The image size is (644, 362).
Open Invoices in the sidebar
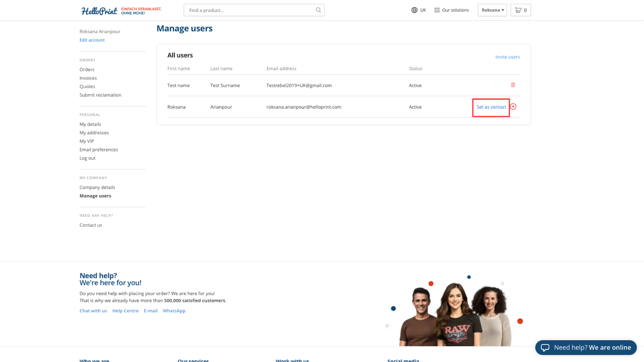coord(88,78)
